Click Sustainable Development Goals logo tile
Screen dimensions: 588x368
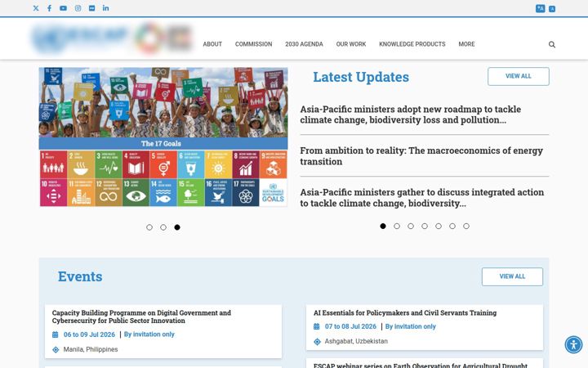273,192
